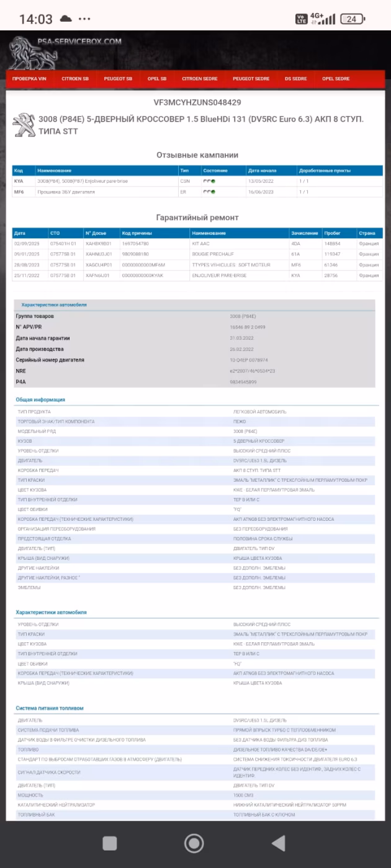Screen dimensions: 391x868
Task: Click Прошивка ЭБУ двигателя campaign name
Action: pos(66,192)
